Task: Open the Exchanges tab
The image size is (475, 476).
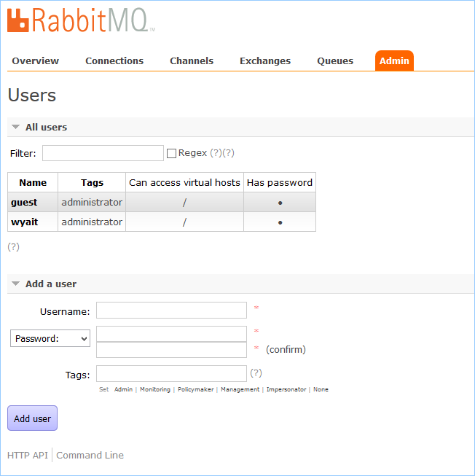Action: pos(265,61)
